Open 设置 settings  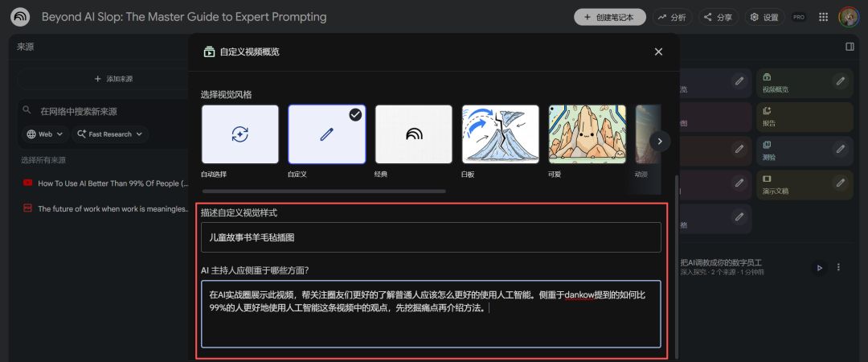[x=764, y=17]
